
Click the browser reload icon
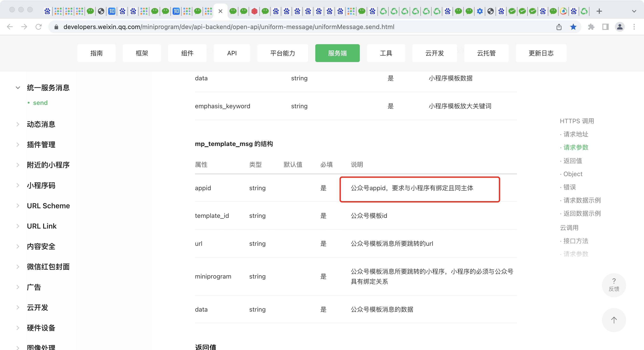(x=38, y=27)
